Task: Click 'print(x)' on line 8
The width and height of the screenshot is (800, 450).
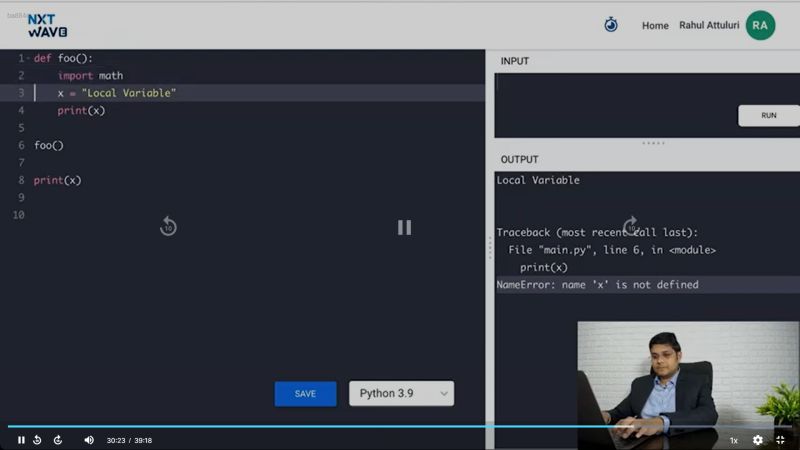Action: [x=58, y=180]
